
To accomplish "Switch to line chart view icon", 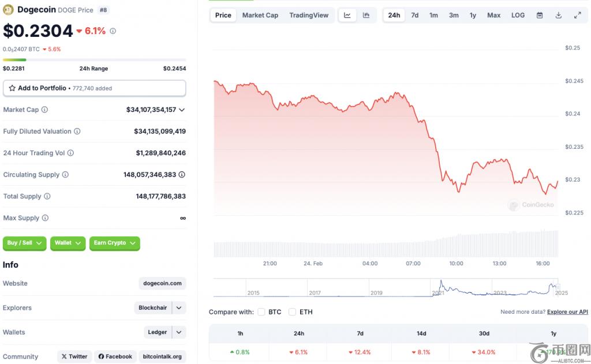I will coord(347,16).
